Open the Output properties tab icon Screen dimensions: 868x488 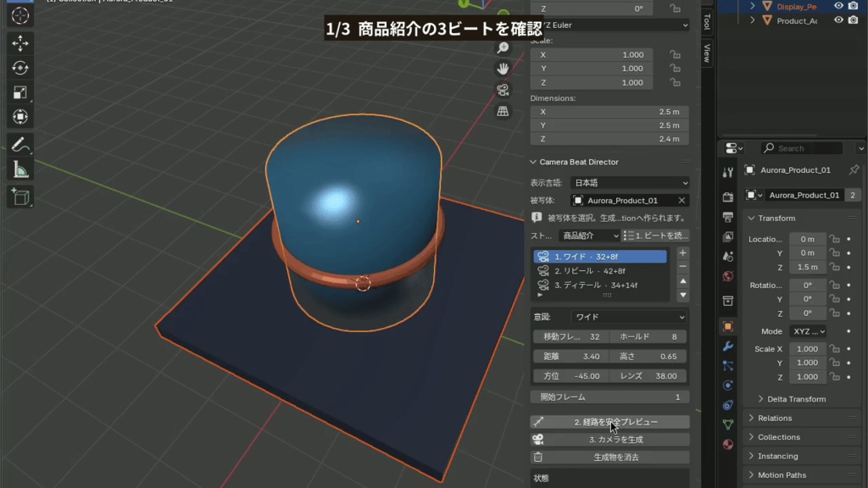728,217
